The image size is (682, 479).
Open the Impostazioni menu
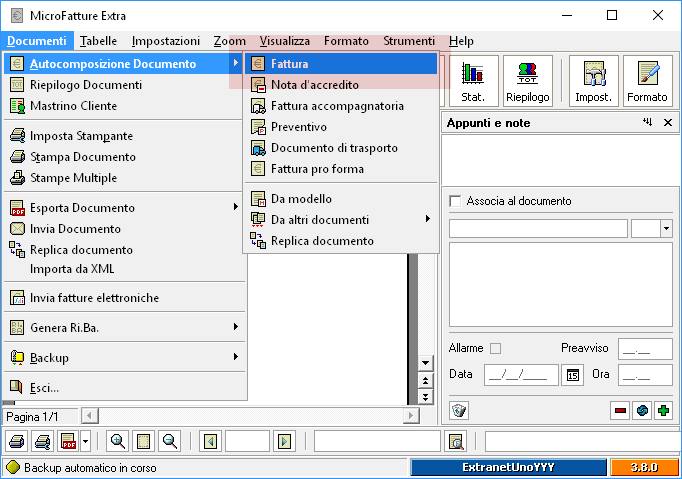pyautogui.click(x=166, y=41)
